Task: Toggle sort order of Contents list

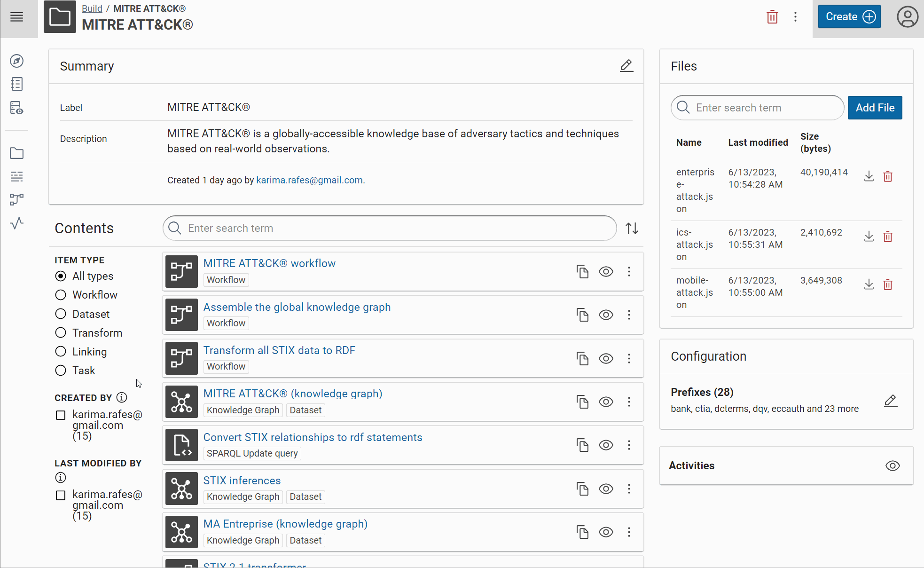Action: click(x=632, y=229)
